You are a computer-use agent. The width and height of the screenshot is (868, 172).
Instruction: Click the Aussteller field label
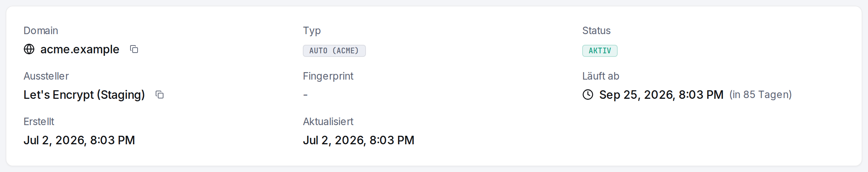46,76
